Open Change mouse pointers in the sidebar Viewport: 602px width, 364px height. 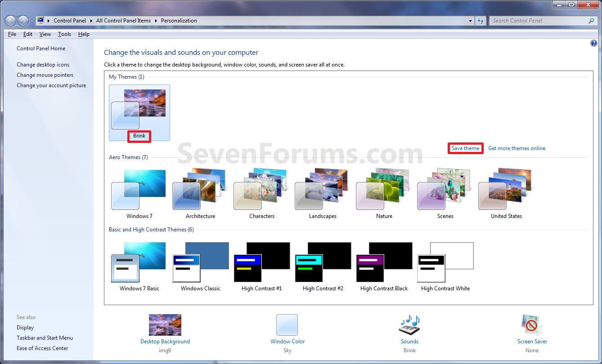click(x=45, y=75)
